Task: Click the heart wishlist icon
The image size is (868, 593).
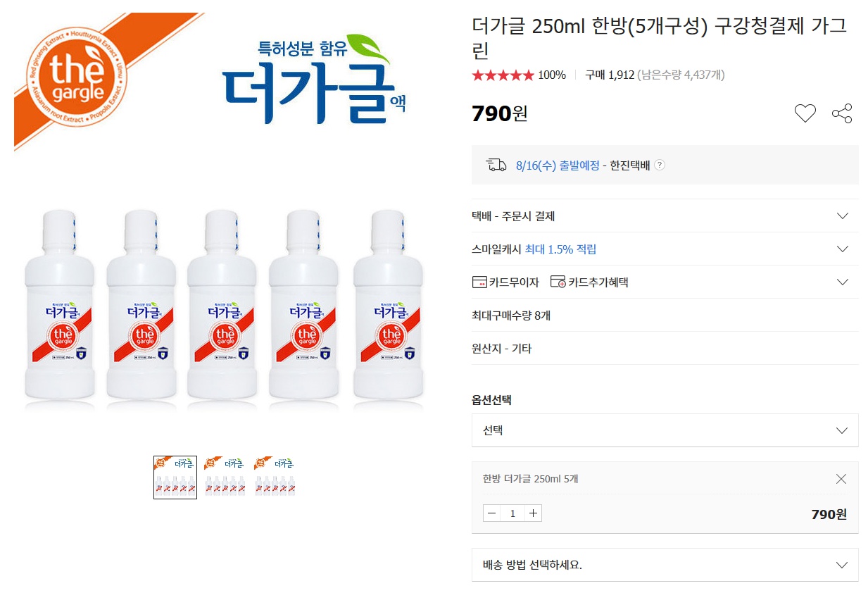Action: (x=805, y=113)
